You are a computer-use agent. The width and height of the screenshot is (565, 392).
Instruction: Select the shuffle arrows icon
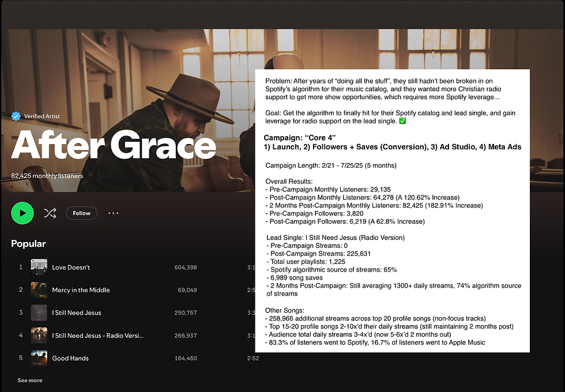(50, 213)
